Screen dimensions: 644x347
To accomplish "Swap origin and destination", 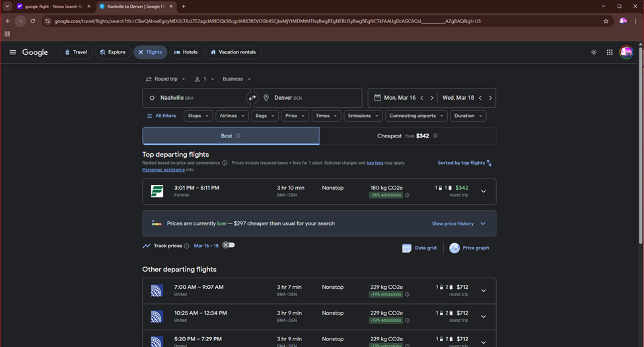I will click(x=252, y=98).
